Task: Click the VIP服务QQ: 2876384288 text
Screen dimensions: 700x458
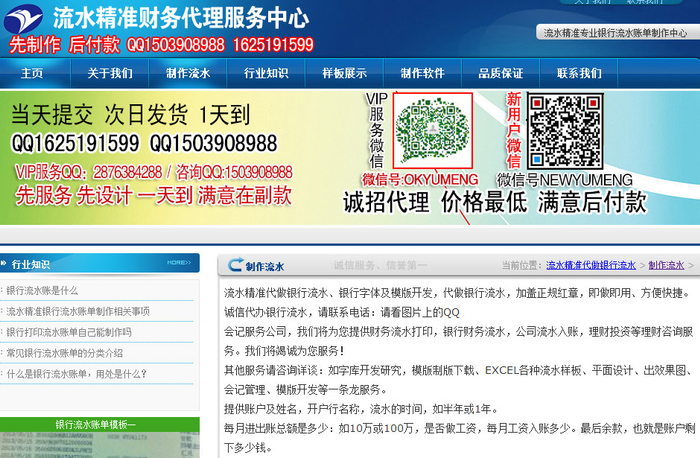Action: point(88,172)
